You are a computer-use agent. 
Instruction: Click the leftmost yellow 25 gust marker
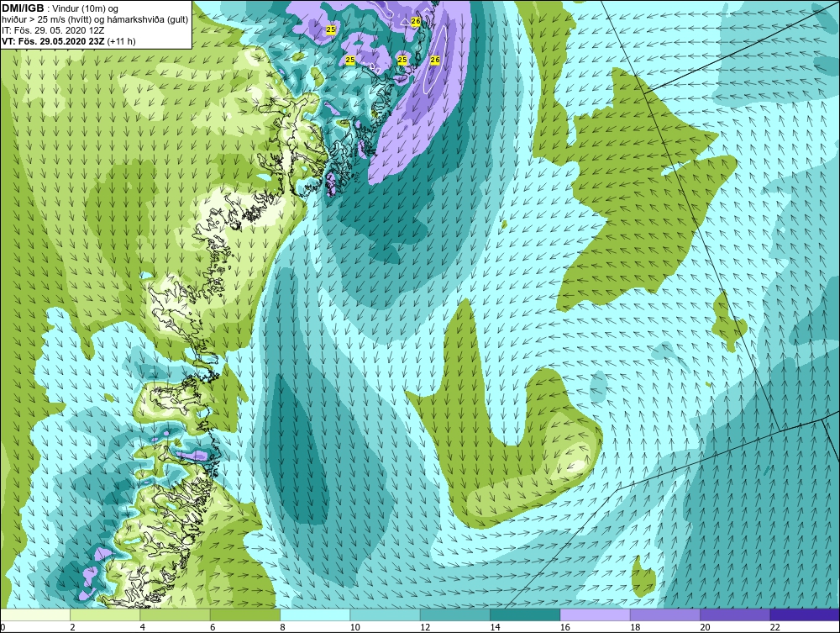[330, 29]
